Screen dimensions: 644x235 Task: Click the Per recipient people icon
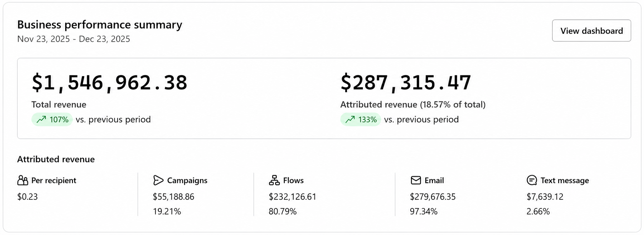tap(23, 180)
